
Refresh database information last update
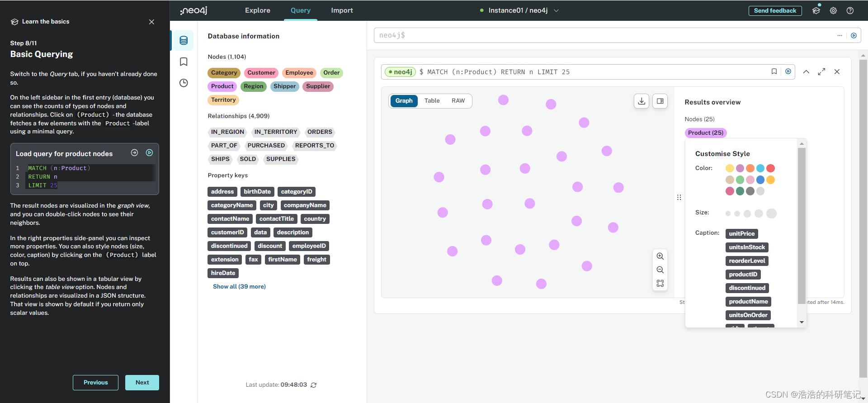[x=314, y=385]
